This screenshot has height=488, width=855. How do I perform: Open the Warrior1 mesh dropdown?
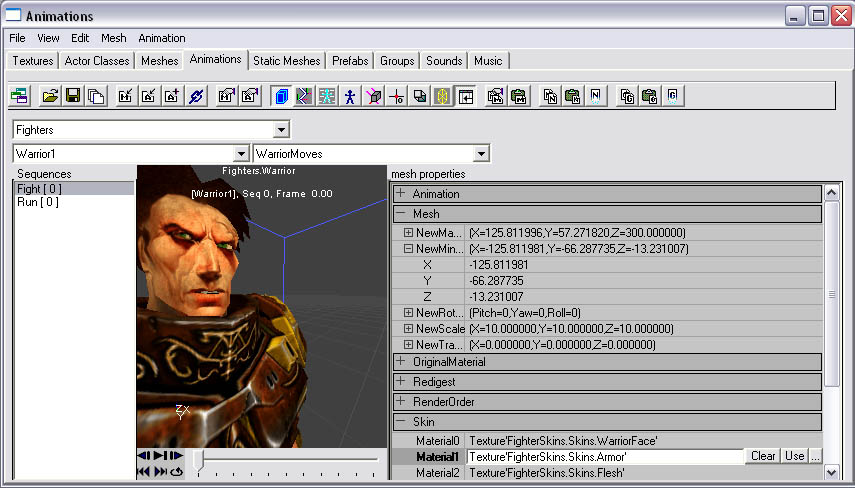(241, 154)
